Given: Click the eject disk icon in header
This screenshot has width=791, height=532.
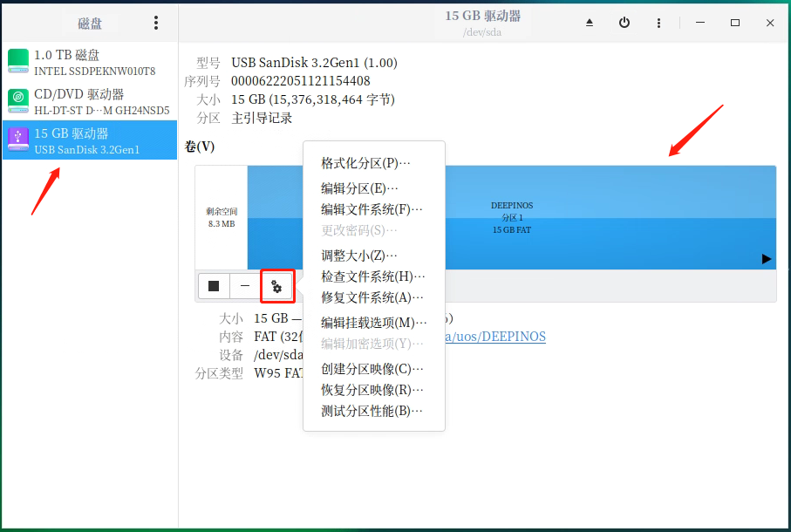Looking at the screenshot, I should tap(590, 23).
